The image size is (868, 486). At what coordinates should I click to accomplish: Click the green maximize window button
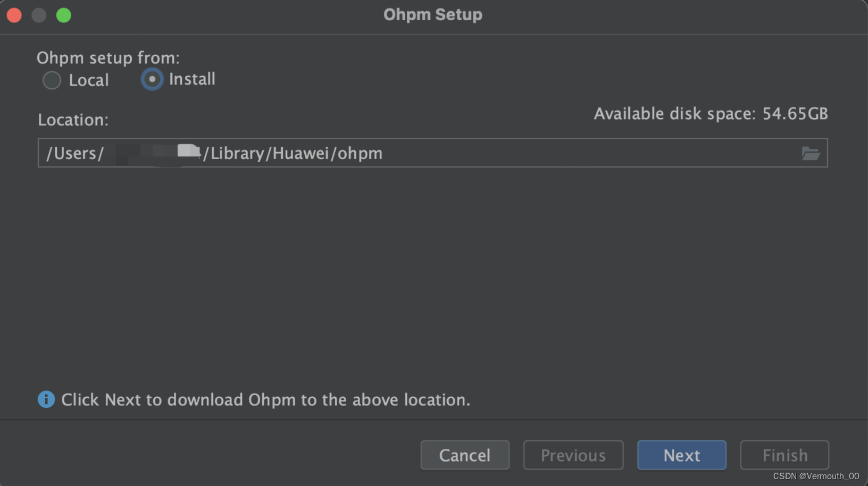(x=64, y=15)
